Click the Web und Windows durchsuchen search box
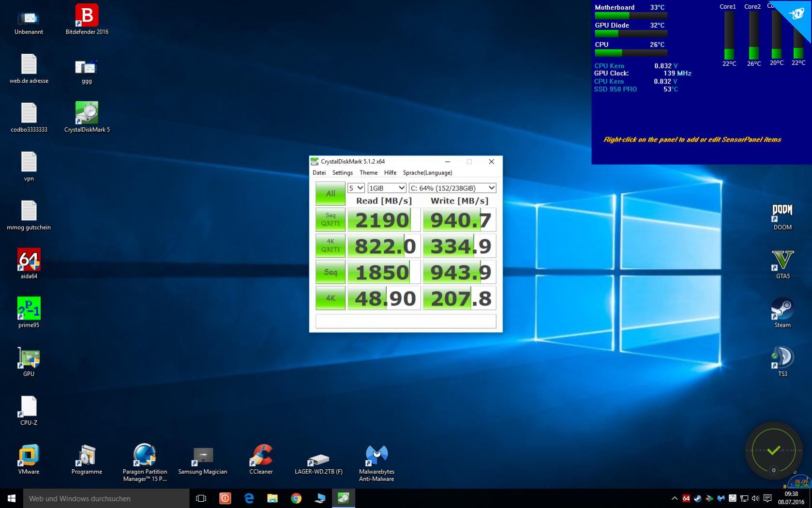 coord(106,498)
